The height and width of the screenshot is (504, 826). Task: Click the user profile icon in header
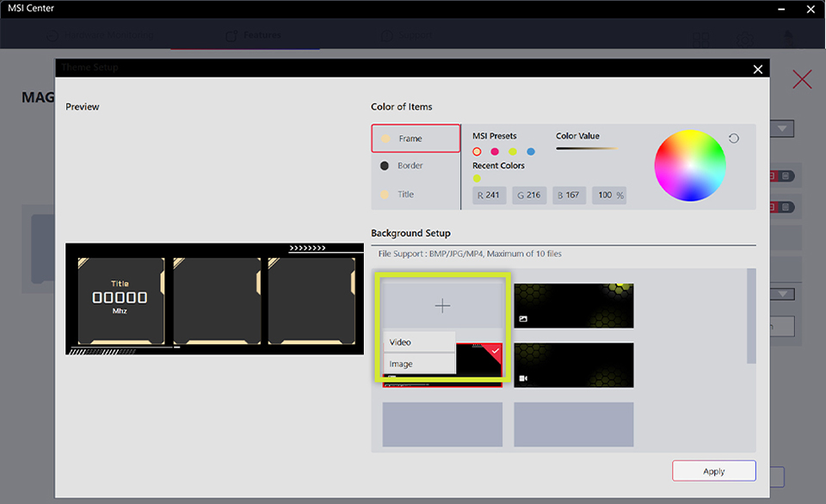click(x=789, y=38)
